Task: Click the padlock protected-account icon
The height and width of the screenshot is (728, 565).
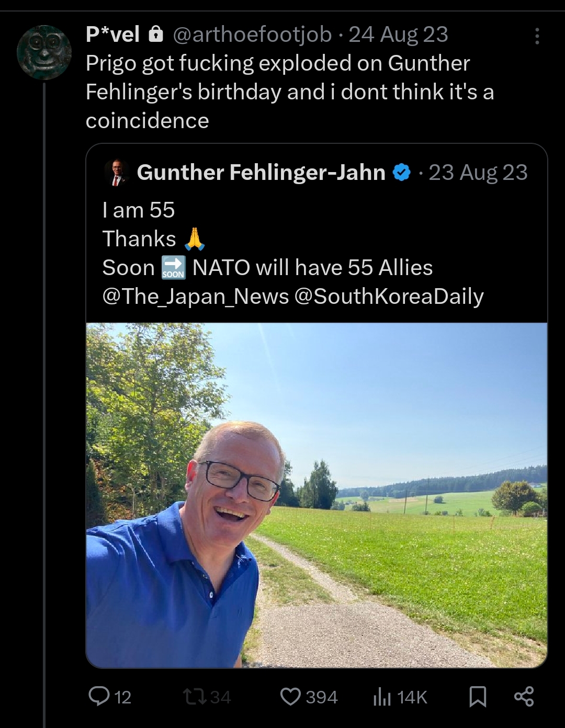Action: point(156,35)
